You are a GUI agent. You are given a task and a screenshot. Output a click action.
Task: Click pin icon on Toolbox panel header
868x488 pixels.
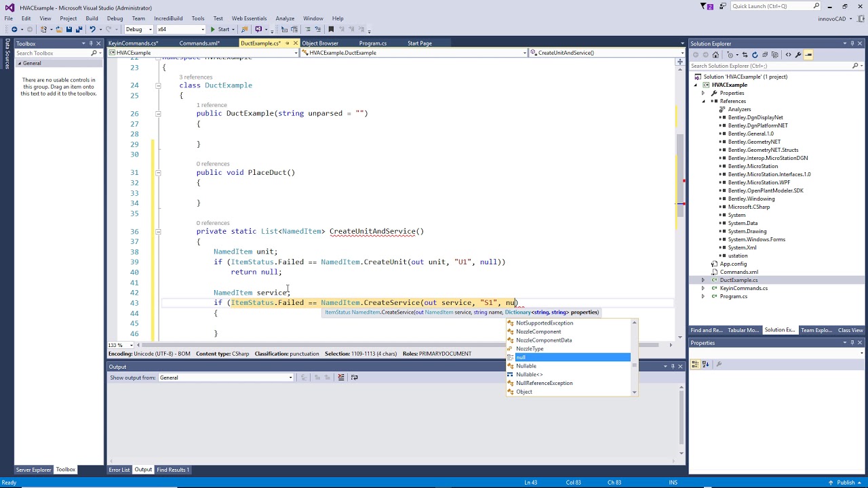[x=90, y=43]
